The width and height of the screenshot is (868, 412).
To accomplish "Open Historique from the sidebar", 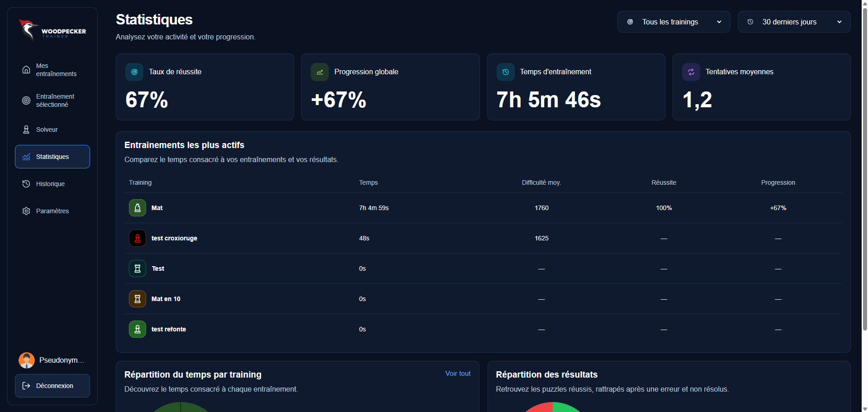I will tap(52, 184).
